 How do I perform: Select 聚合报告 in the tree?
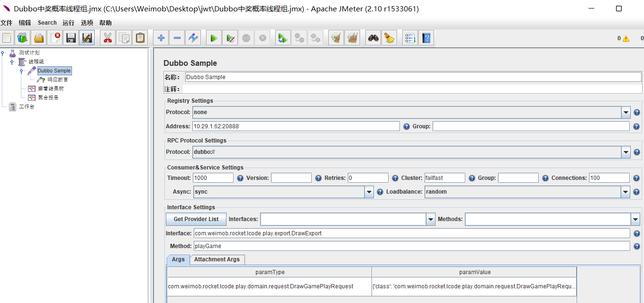click(48, 98)
